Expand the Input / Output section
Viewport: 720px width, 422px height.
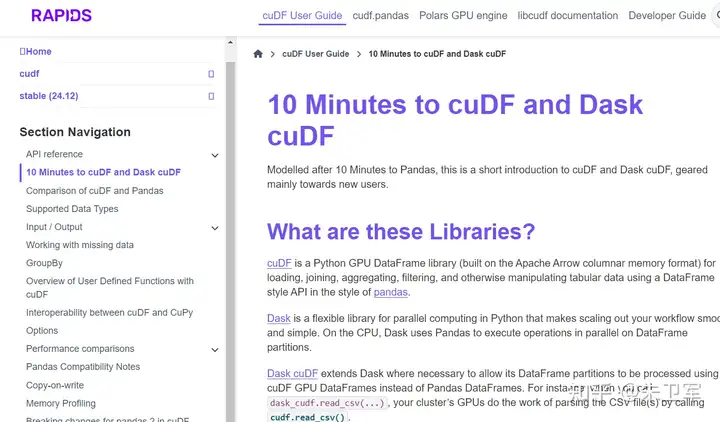coord(214,228)
